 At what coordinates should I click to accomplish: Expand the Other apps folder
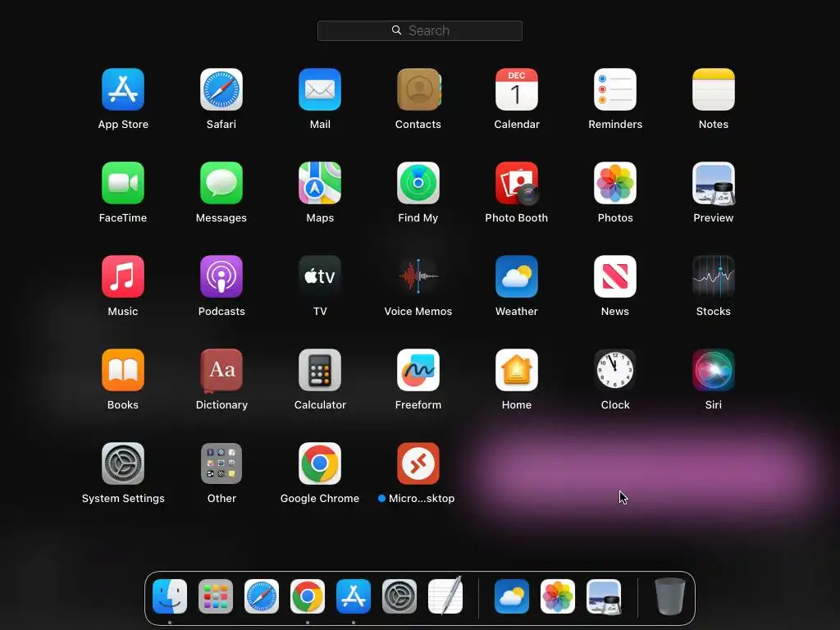221,463
